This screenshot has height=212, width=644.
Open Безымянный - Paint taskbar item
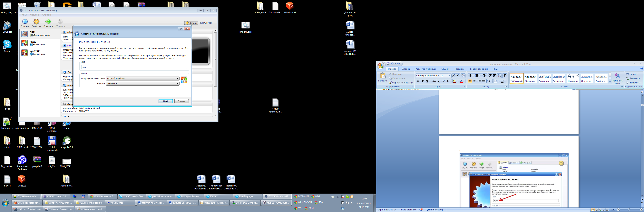point(90,209)
